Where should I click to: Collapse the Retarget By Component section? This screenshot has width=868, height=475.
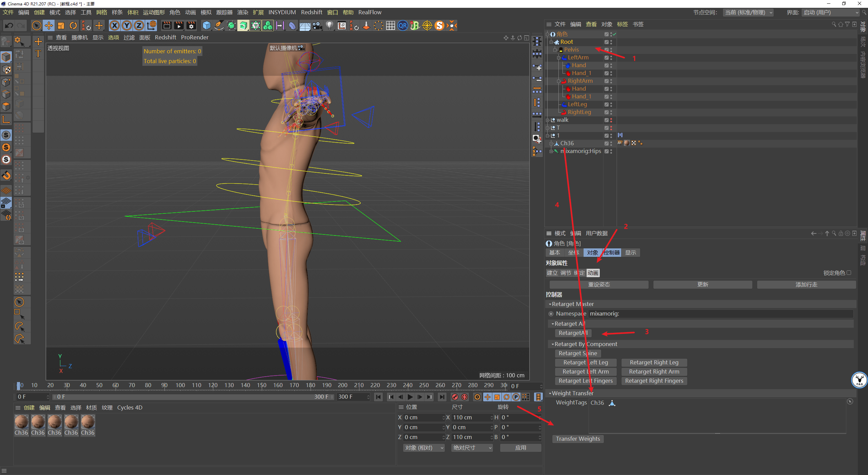553,344
